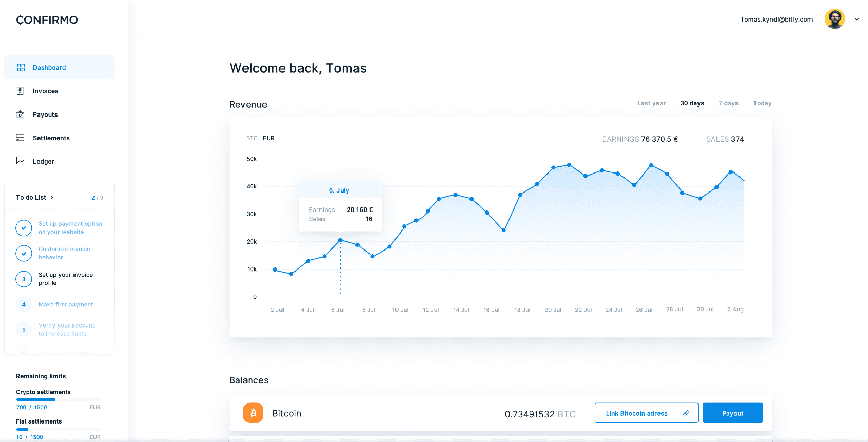Toggle the Customize invoice behavior checkmark
This screenshot has width=868, height=442.
coord(24,253)
